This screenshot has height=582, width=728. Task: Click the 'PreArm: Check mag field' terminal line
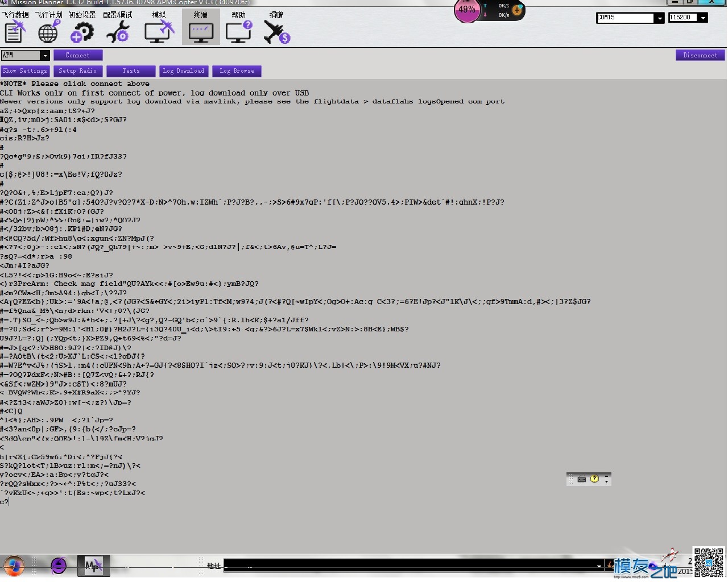point(130,284)
